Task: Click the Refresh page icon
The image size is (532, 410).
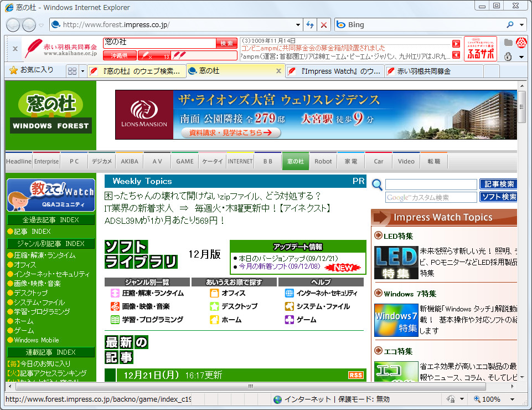Action: [310, 25]
